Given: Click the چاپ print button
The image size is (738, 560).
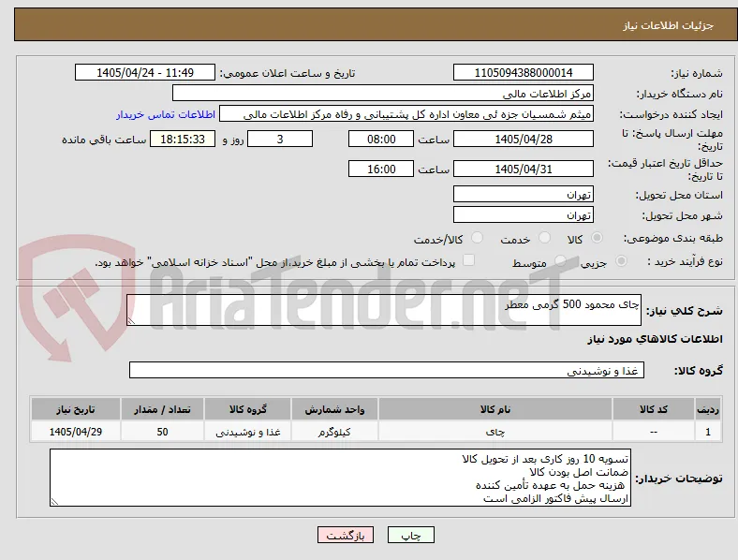Looking at the screenshot, I should point(411,535).
